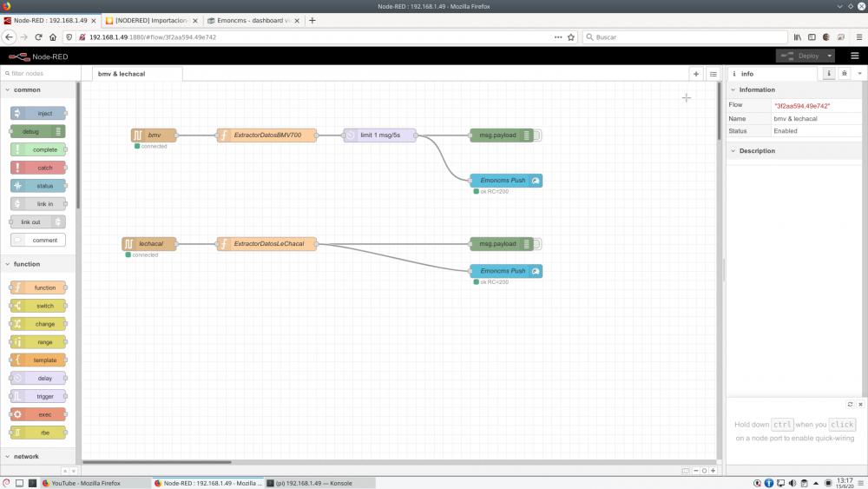Toggle the workspace navigator view
Image resolution: width=868 pixels, height=489 pixels.
click(686, 471)
